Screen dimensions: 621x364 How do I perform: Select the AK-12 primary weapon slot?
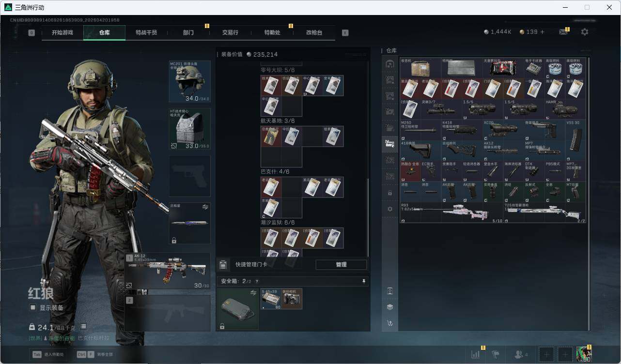pos(168,271)
